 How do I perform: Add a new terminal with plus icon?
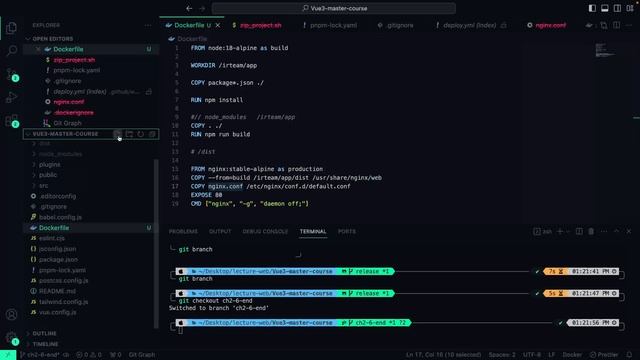click(x=560, y=231)
